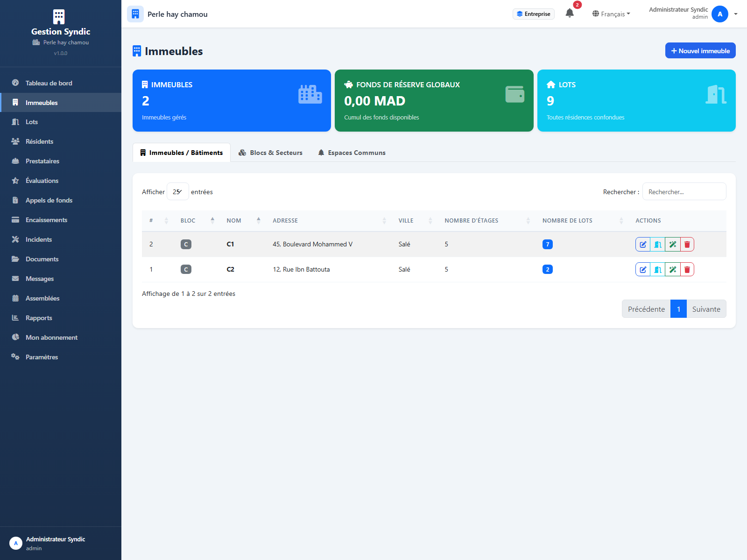Switch to Blocs & Secteurs tab

point(270,153)
